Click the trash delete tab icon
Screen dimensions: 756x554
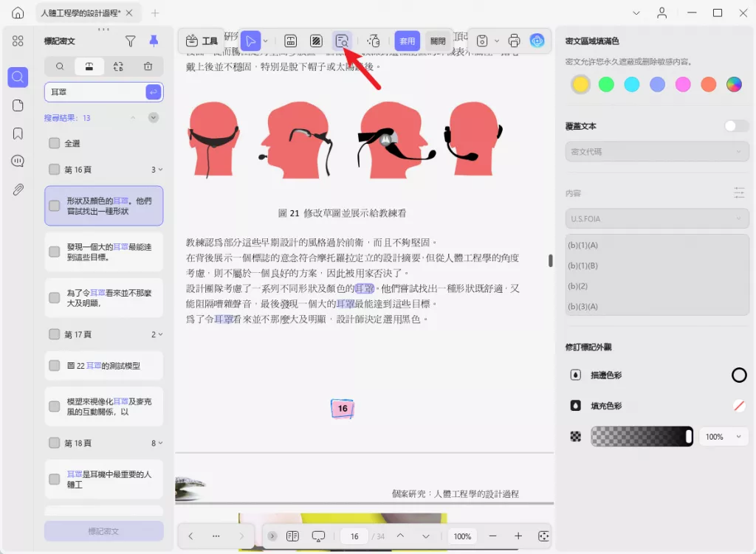[x=148, y=66]
